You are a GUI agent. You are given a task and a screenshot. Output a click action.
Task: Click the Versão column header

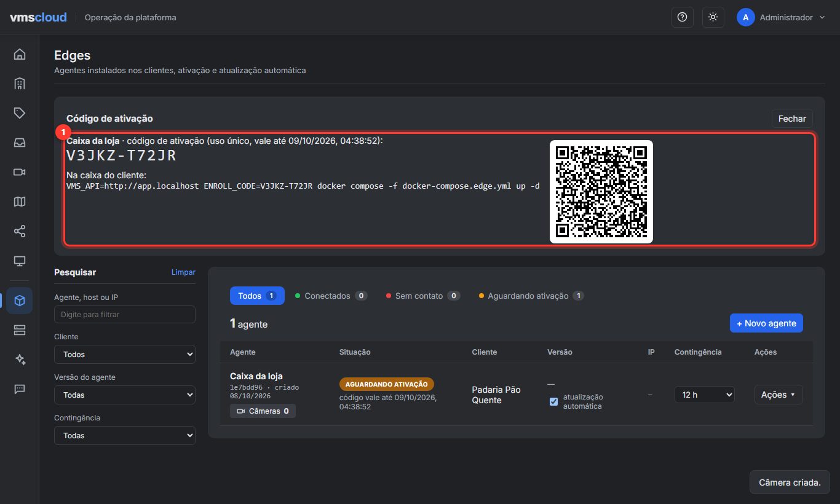560,352
